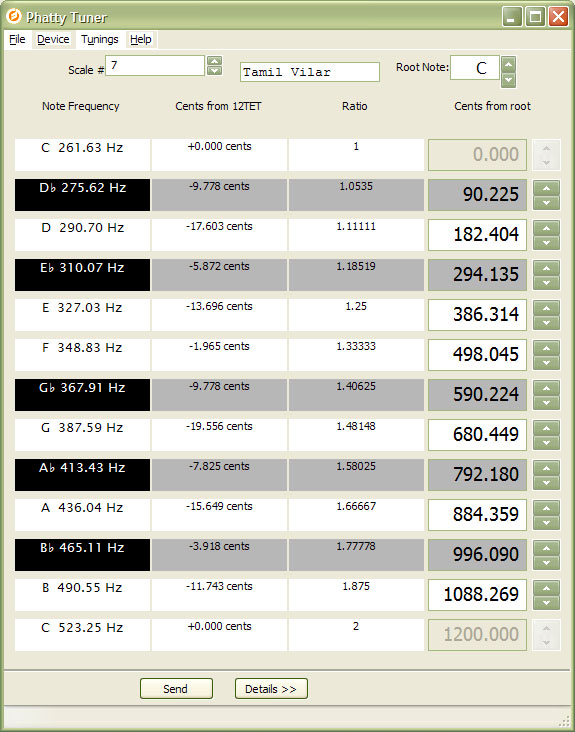575x732 pixels.
Task: Lower G cents value 680.449 with down arrow
Action: 546,443
